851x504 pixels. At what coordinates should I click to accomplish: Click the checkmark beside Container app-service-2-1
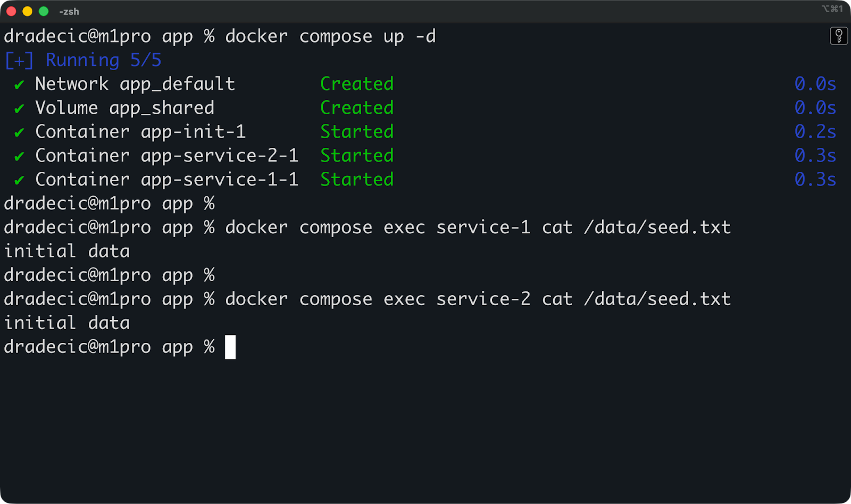pyautogui.click(x=19, y=156)
